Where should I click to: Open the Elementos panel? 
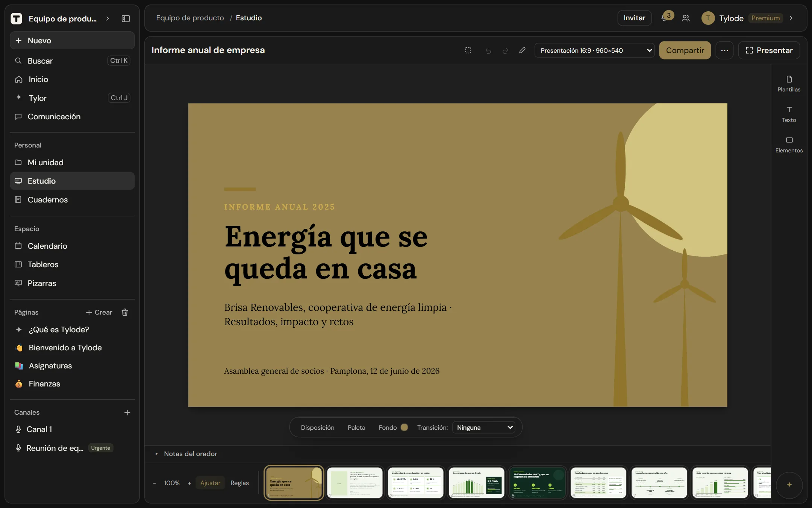789,144
